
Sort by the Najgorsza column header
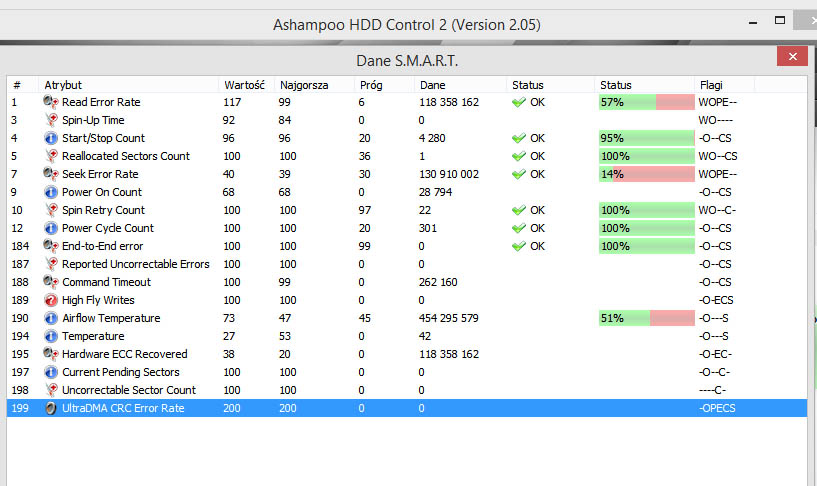click(x=314, y=85)
